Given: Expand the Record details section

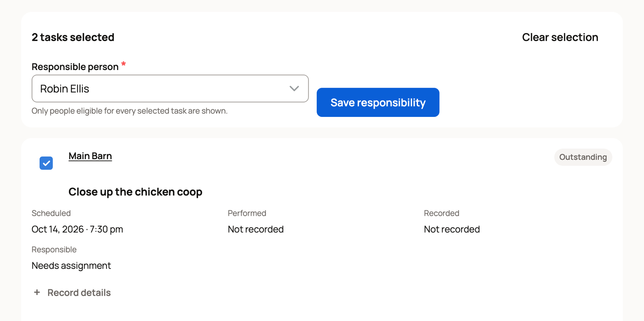Looking at the screenshot, I should [72, 292].
